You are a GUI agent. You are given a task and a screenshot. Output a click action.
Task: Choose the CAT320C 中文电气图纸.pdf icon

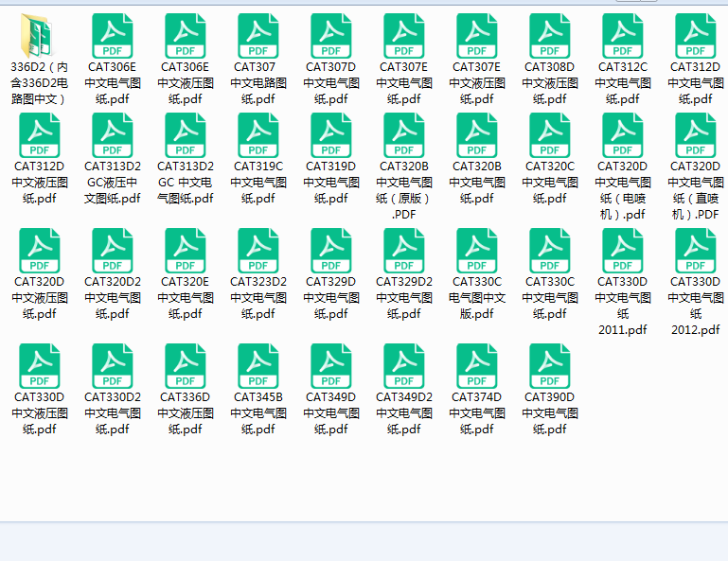tap(550, 135)
